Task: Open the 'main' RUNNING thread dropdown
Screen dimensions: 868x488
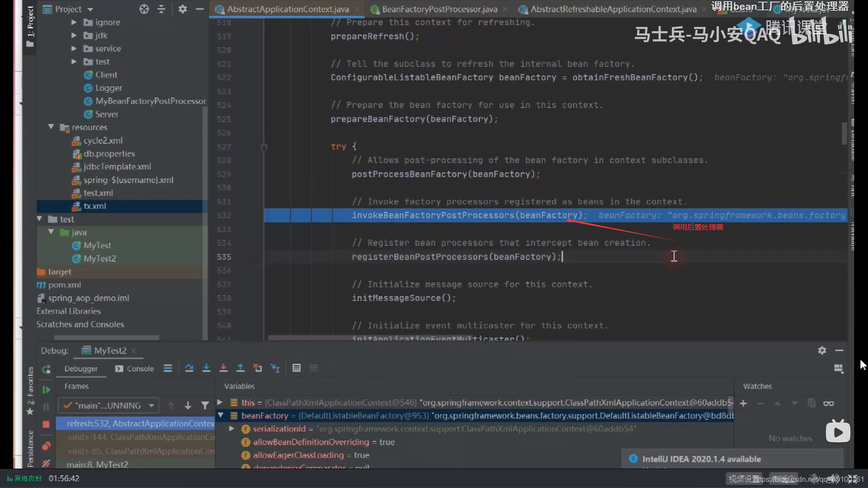Action: 108,405
